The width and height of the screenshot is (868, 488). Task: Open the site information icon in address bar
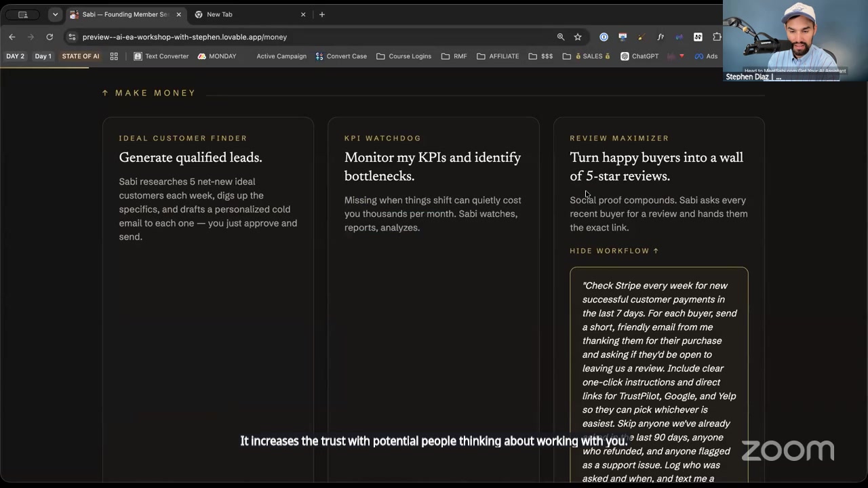click(x=73, y=37)
